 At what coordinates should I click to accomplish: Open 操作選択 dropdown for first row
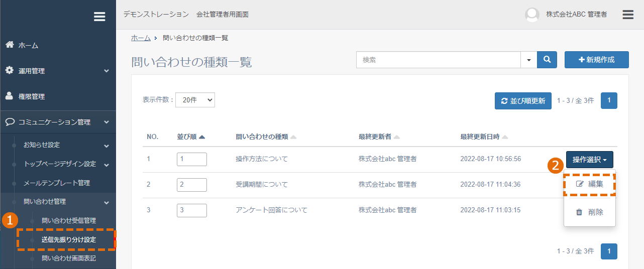(x=590, y=160)
